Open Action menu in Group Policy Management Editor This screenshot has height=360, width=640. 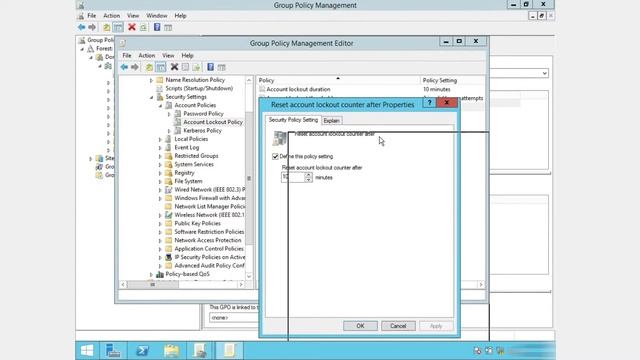(147, 56)
